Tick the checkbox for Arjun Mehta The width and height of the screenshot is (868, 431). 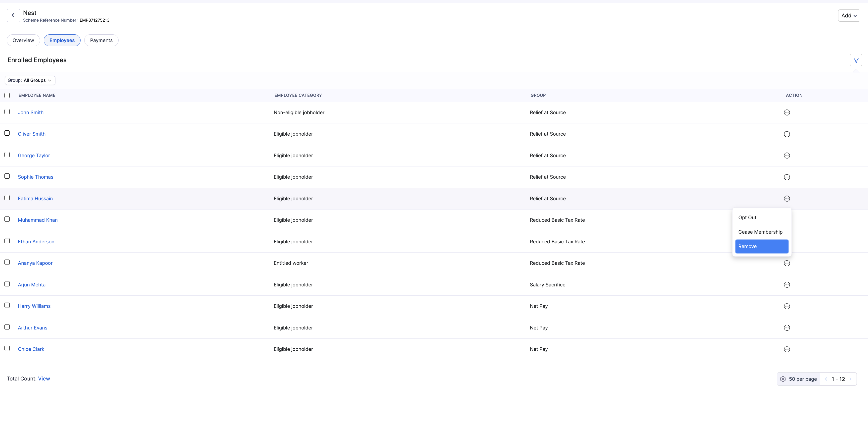click(7, 284)
